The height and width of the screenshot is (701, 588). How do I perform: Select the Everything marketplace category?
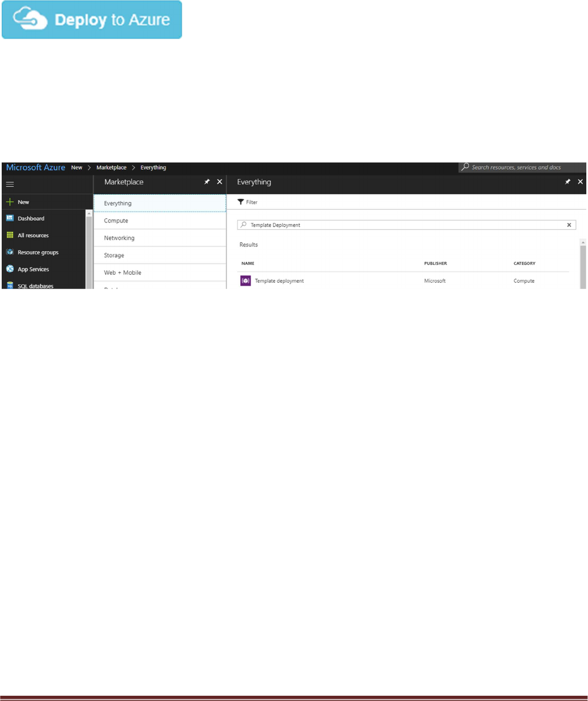tap(160, 203)
